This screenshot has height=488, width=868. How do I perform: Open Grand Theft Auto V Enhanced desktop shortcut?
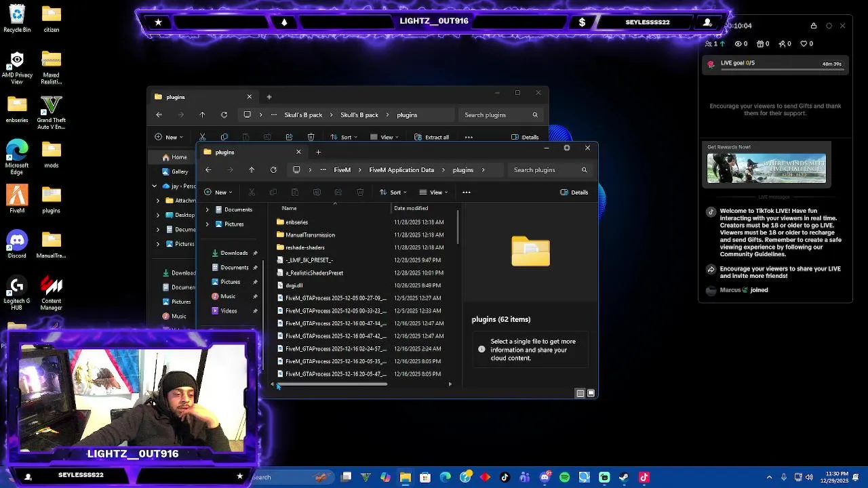point(51,113)
